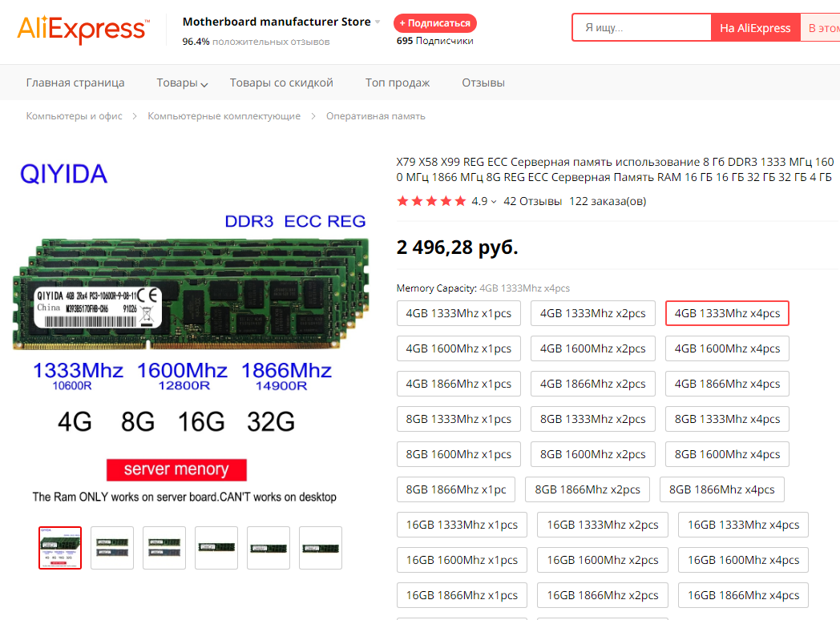840x620 pixels.
Task: Click the product title starting 'X79 X58 X99'
Action: click(615, 169)
